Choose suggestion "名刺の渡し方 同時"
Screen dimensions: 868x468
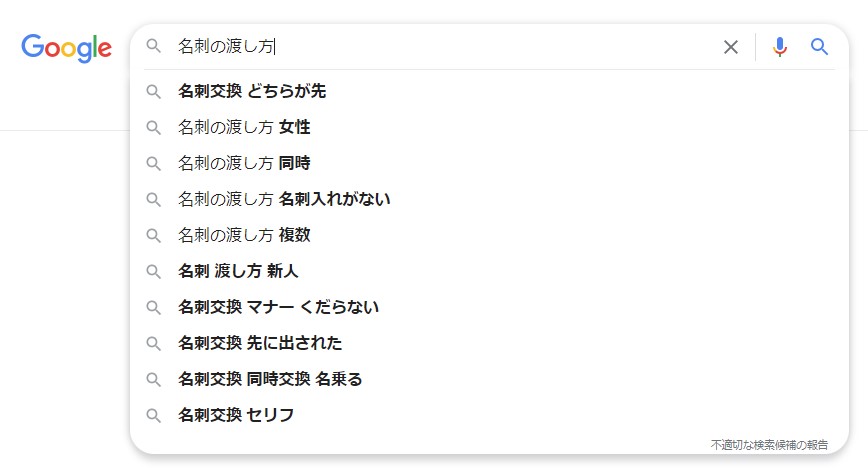click(244, 163)
